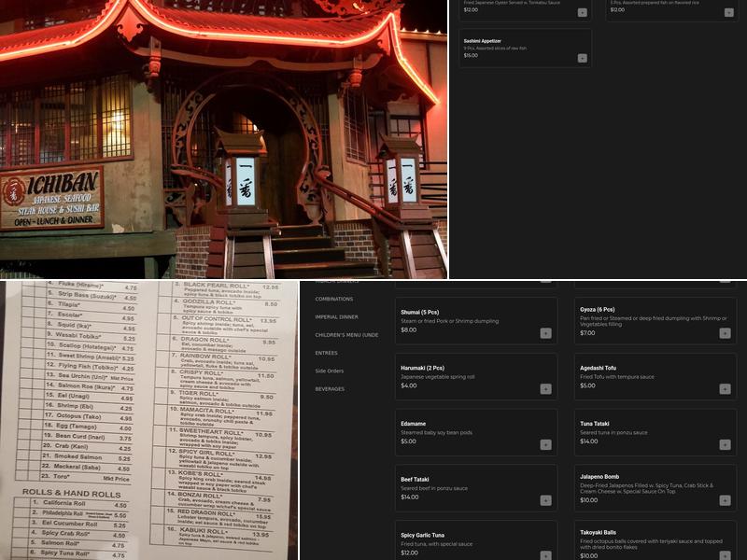Add Sashimi Appetizer to the order
Screen dimensions: 747x560
point(582,58)
